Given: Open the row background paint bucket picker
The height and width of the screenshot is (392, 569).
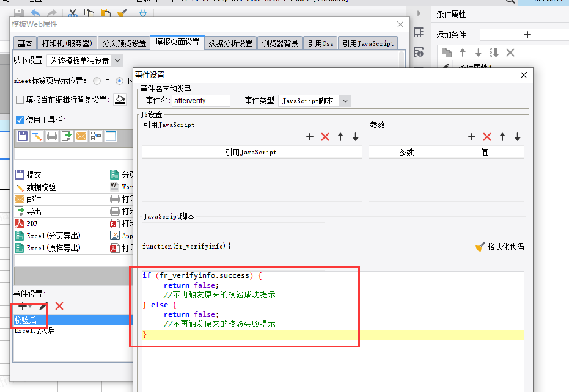Looking at the screenshot, I should [x=120, y=100].
